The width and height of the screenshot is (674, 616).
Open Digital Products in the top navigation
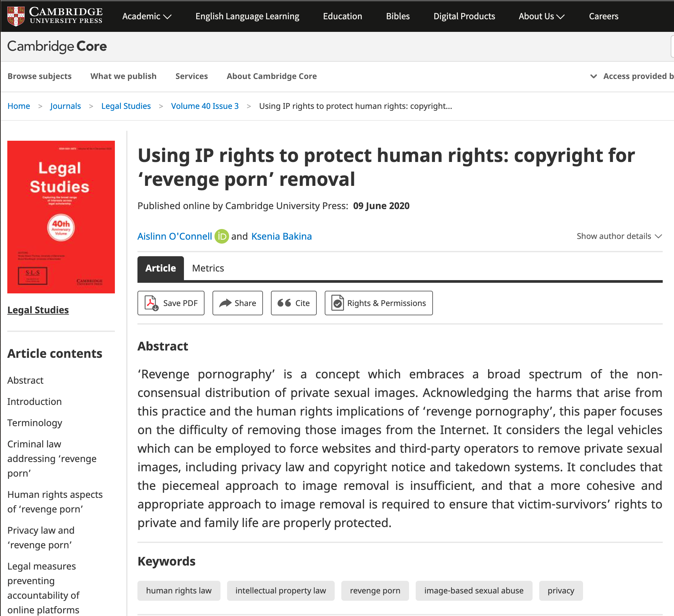(464, 16)
